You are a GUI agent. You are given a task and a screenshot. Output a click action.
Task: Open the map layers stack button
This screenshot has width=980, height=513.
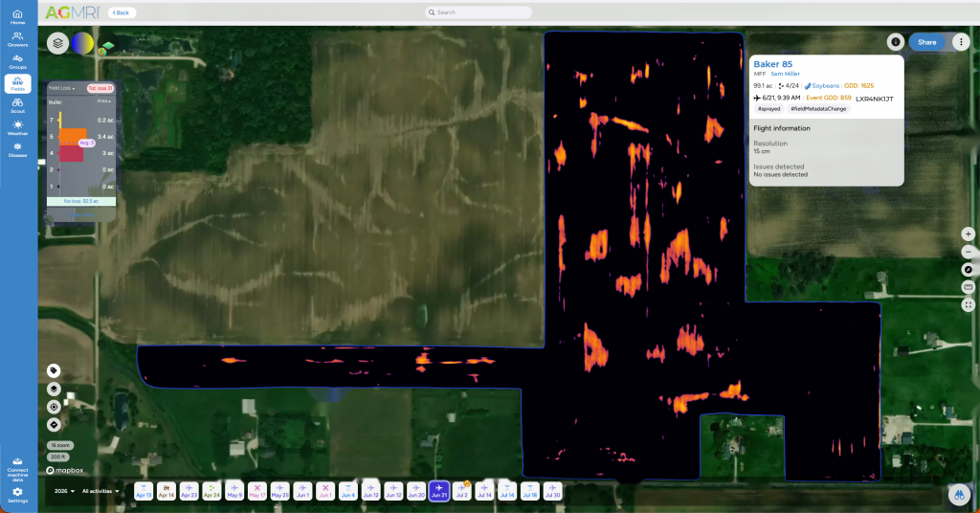click(57, 43)
